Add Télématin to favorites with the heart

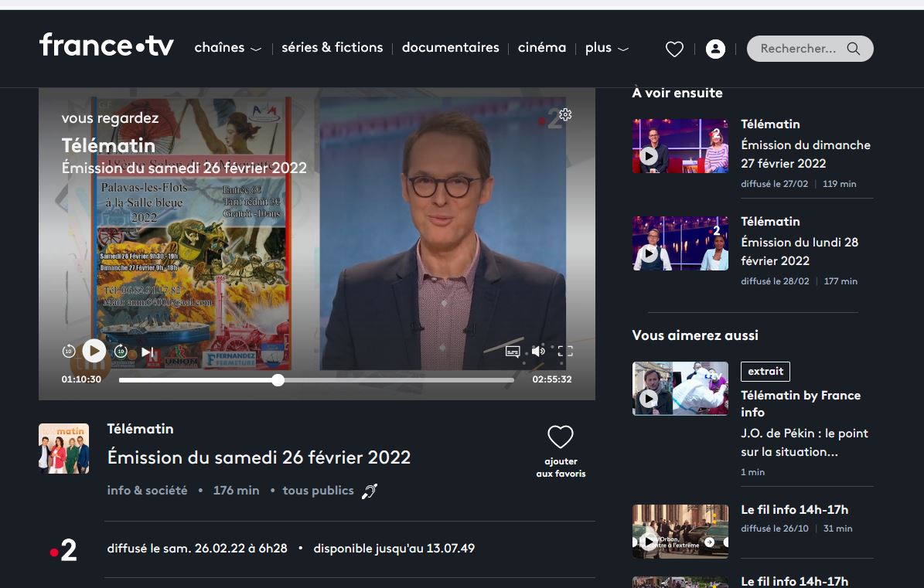[x=561, y=437]
